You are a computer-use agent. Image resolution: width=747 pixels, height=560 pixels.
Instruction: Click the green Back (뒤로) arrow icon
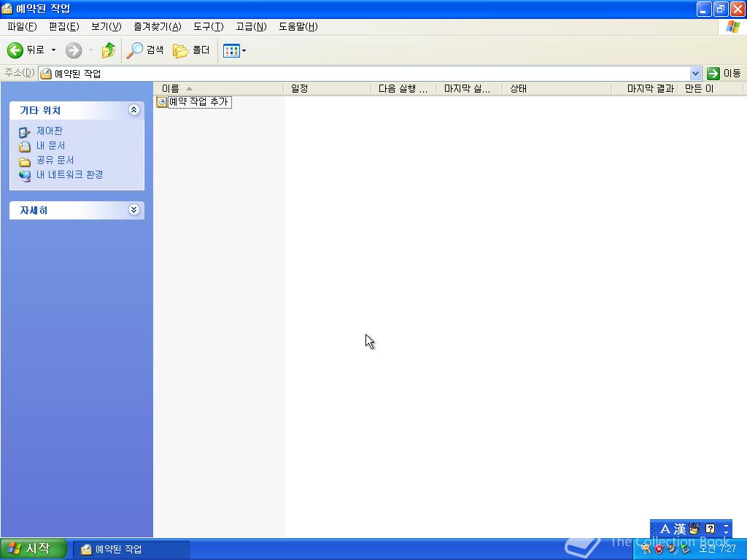(x=15, y=50)
